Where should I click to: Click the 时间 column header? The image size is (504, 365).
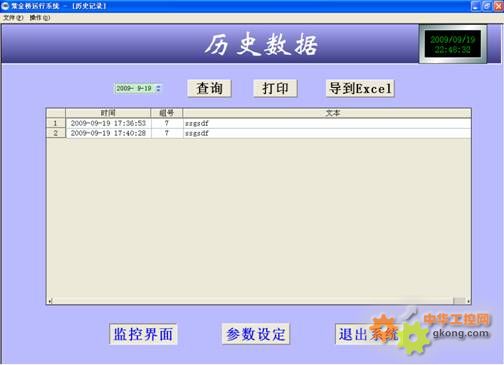click(x=108, y=113)
